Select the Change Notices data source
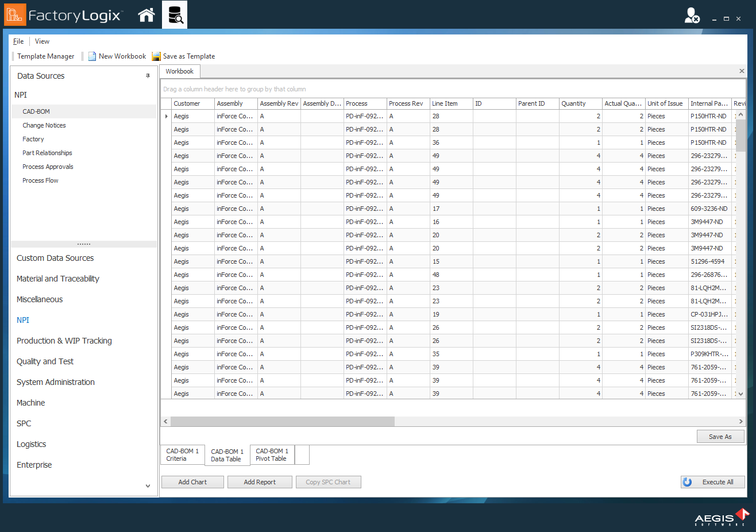Screen dimensions: 756x532 pos(44,125)
